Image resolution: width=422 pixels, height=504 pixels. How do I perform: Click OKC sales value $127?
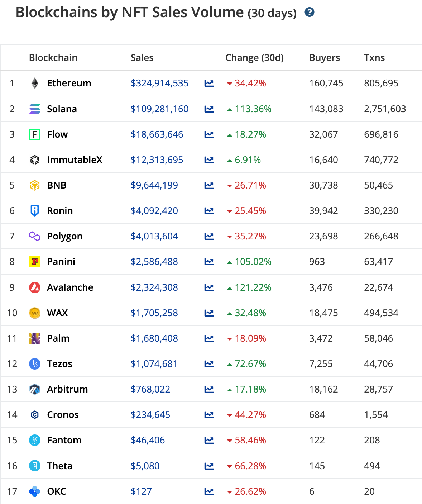[141, 491]
